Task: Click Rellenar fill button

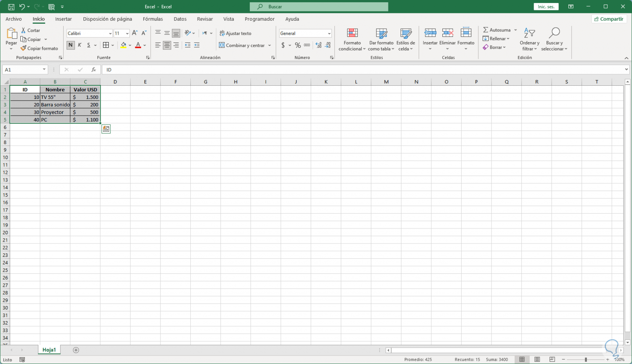Action: (x=496, y=39)
